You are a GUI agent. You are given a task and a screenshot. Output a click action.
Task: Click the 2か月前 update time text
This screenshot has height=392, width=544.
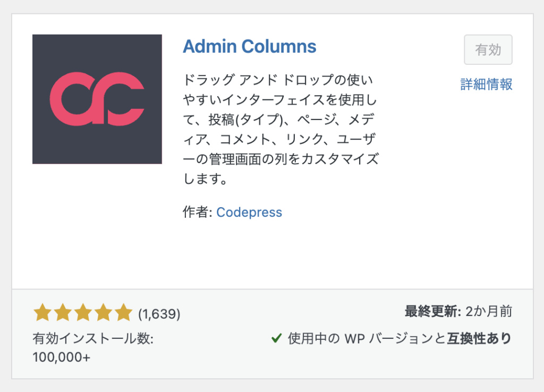[x=489, y=312]
